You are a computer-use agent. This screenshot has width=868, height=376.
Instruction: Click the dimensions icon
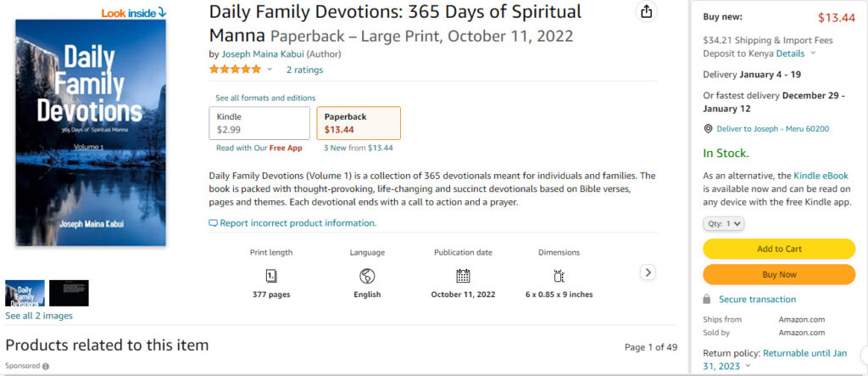(x=559, y=275)
